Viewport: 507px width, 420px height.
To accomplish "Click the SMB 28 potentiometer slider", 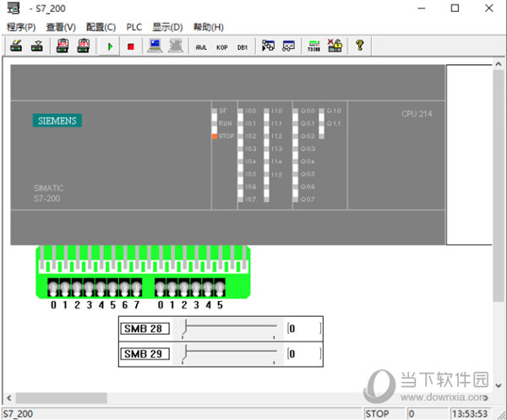I will pyautogui.click(x=229, y=329).
